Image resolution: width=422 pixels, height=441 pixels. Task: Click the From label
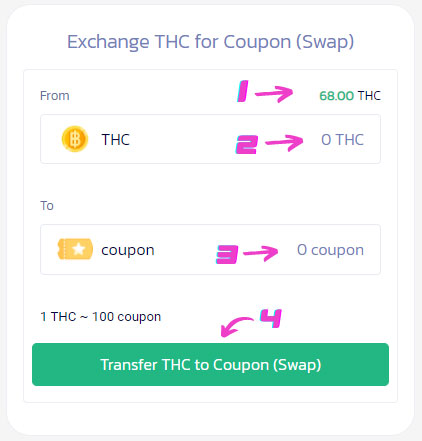coord(55,96)
